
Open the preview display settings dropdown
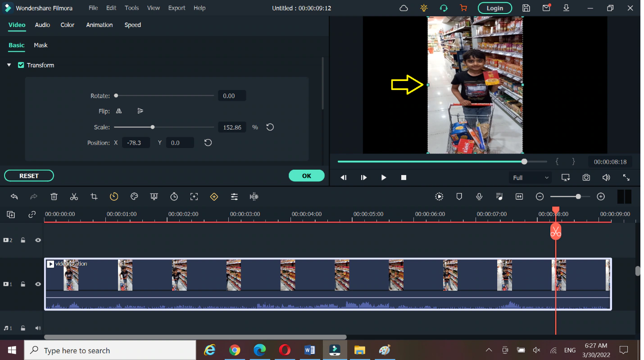tap(566, 178)
